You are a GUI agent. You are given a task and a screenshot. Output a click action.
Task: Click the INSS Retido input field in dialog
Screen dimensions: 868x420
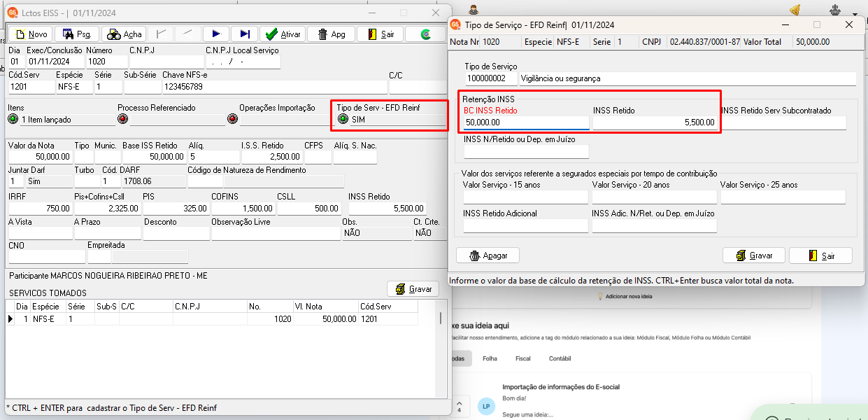[x=655, y=122]
